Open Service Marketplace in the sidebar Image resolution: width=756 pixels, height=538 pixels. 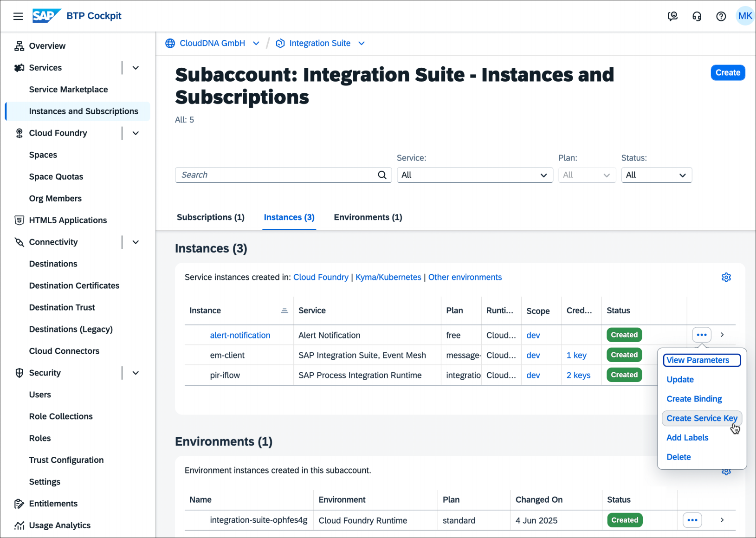pyautogui.click(x=68, y=90)
